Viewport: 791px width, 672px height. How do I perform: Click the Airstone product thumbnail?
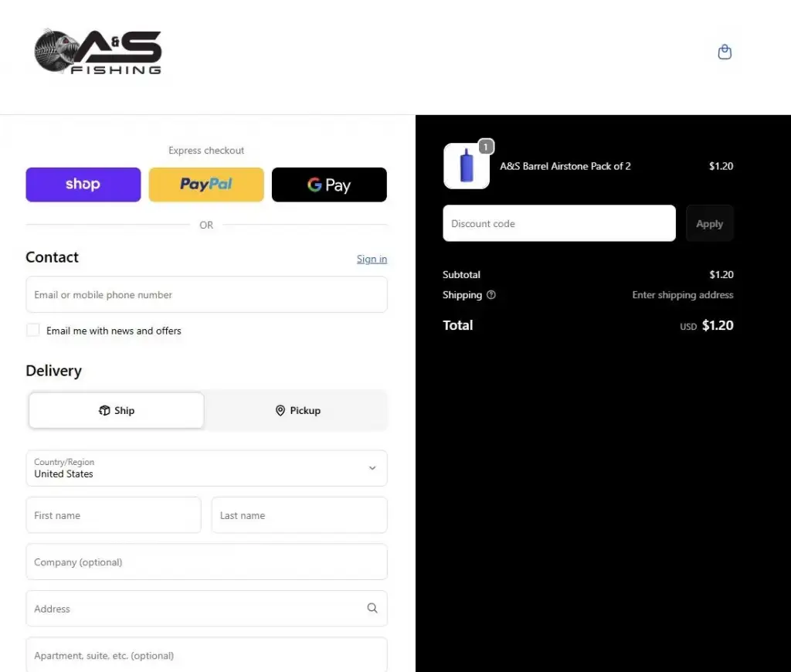467,166
